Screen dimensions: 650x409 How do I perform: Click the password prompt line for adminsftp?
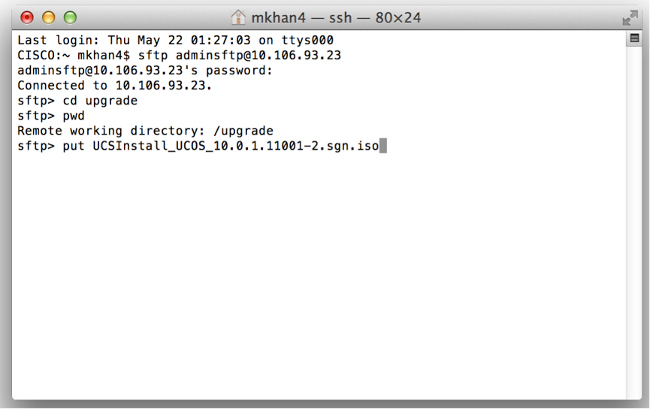(145, 70)
